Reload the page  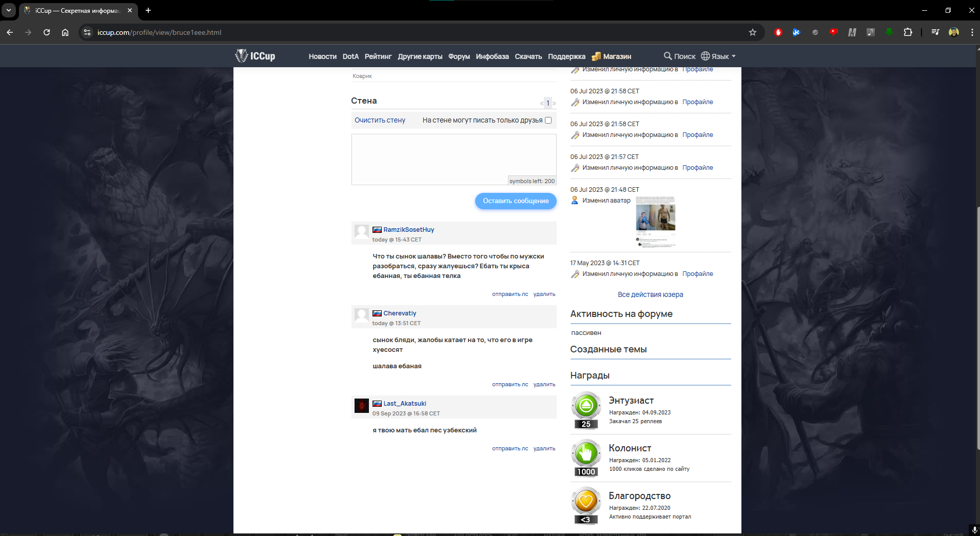47,32
